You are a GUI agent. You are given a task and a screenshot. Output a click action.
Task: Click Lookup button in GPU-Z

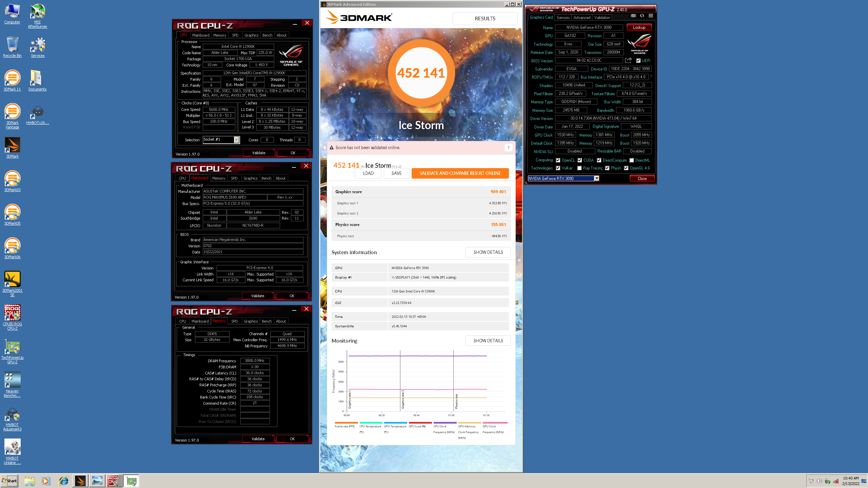[639, 27]
